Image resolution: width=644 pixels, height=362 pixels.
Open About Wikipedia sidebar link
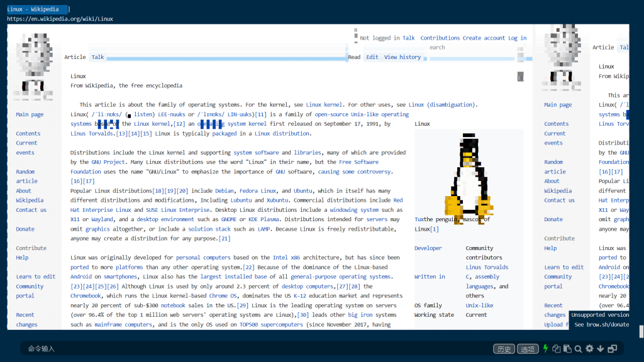pyautogui.click(x=30, y=195)
